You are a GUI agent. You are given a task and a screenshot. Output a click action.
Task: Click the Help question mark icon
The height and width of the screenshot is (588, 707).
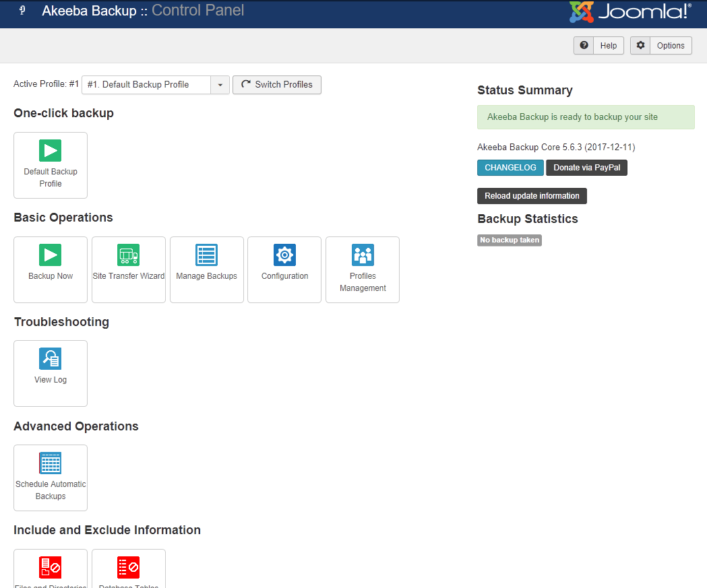point(584,46)
